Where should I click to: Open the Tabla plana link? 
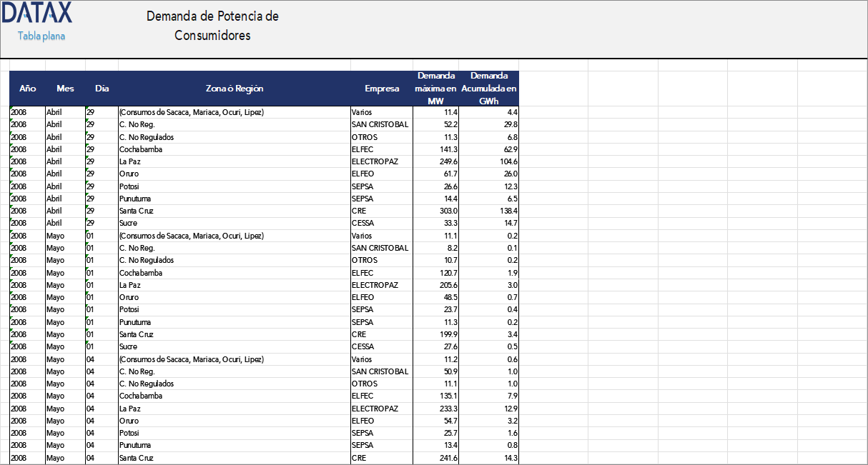pyautogui.click(x=41, y=36)
